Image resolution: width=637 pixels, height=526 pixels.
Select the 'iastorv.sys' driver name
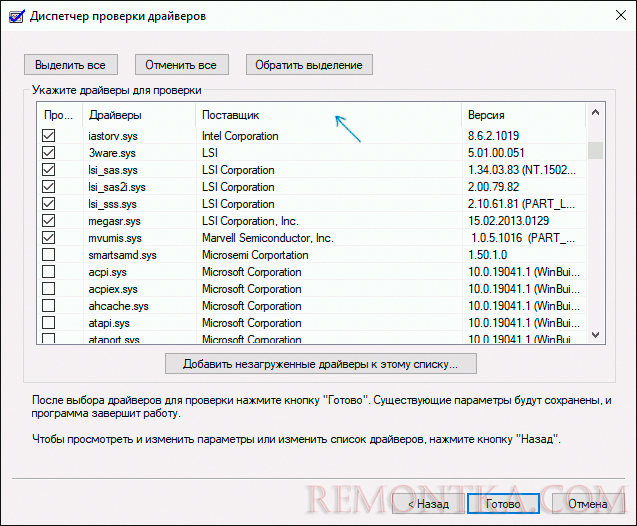[113, 136]
